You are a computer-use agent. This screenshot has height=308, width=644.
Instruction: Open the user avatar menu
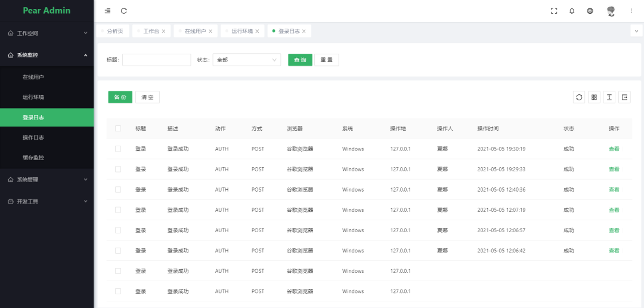point(611,11)
